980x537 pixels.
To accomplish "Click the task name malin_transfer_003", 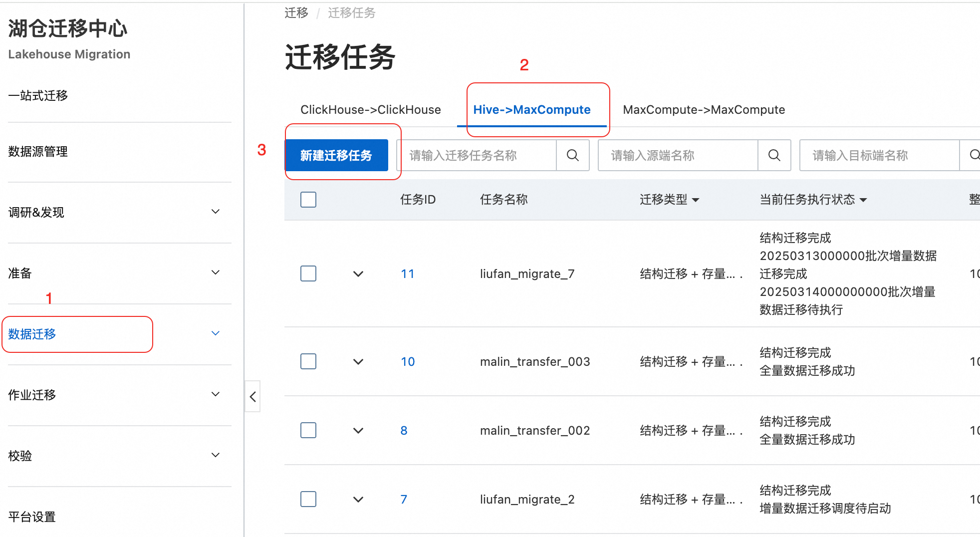I will point(535,362).
